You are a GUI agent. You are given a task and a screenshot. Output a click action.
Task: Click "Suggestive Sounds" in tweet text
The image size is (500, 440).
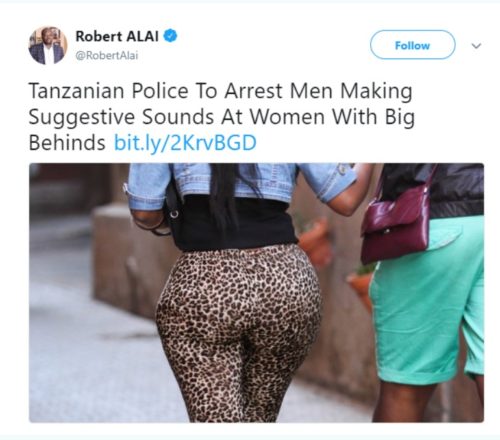point(121,117)
